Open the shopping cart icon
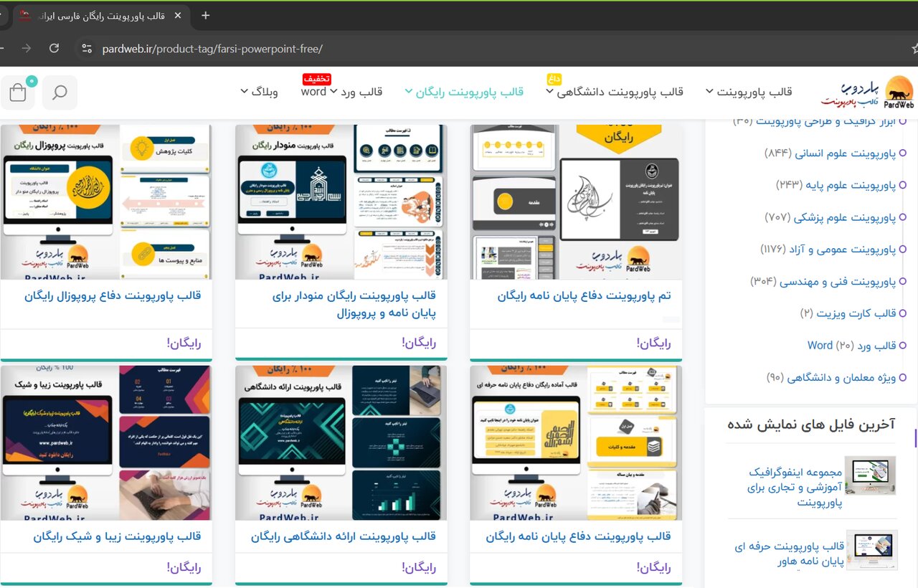Viewport: 918px width, 588px height. coord(17,93)
